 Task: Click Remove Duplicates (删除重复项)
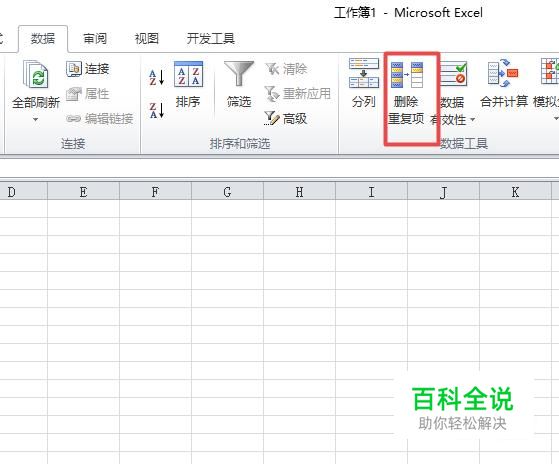coord(406,93)
